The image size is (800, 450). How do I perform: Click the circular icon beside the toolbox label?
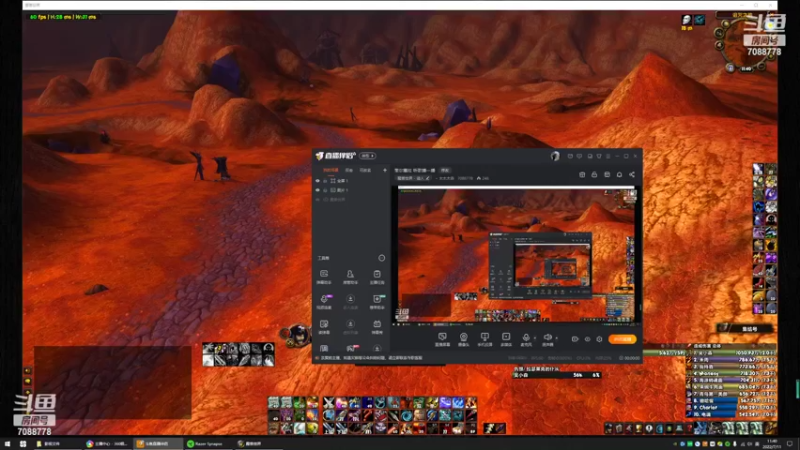click(x=382, y=258)
